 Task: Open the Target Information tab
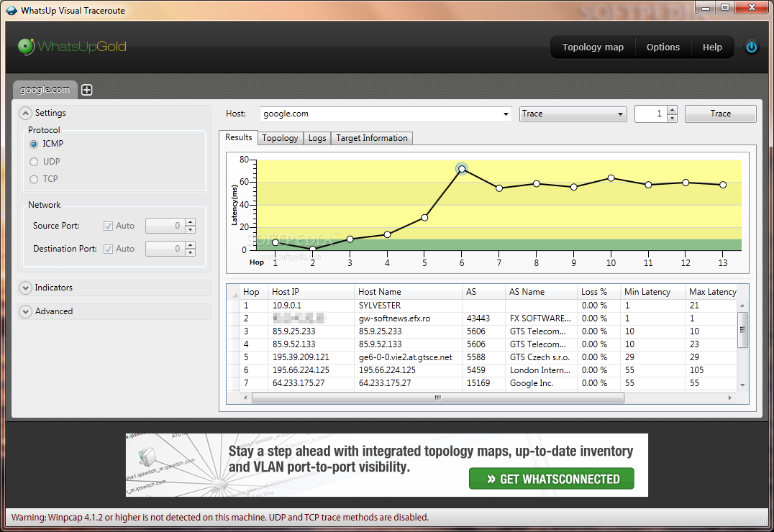(x=372, y=138)
